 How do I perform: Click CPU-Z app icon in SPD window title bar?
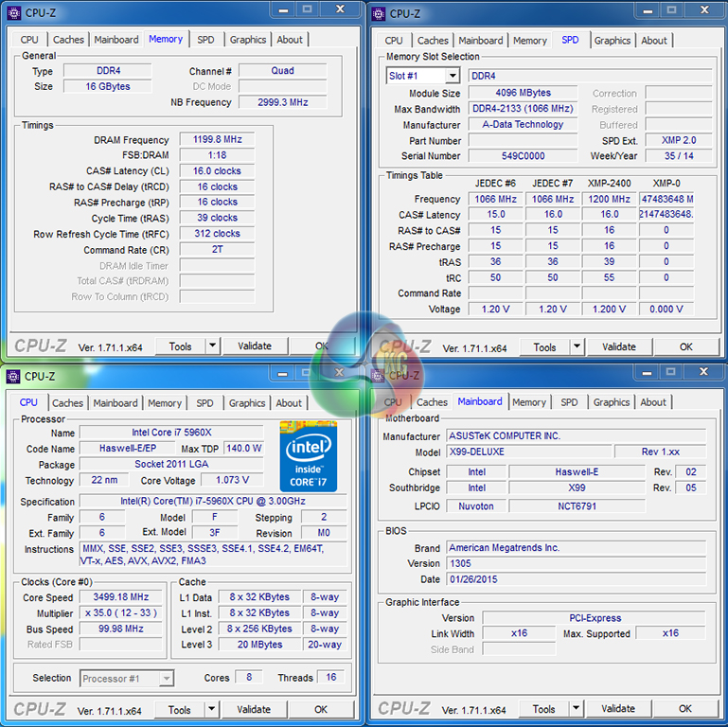(379, 13)
